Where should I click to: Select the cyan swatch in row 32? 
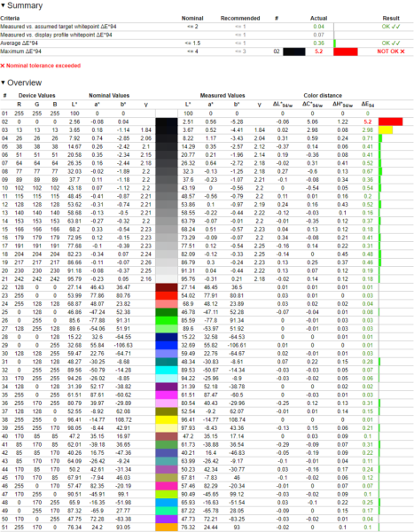pyautogui.click(x=167, y=370)
